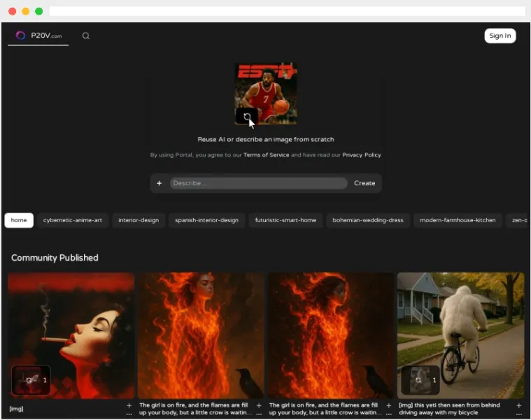Switch to the cybernetic-anime-art tag
Viewport: 531px width, 420px height.
pyautogui.click(x=73, y=220)
